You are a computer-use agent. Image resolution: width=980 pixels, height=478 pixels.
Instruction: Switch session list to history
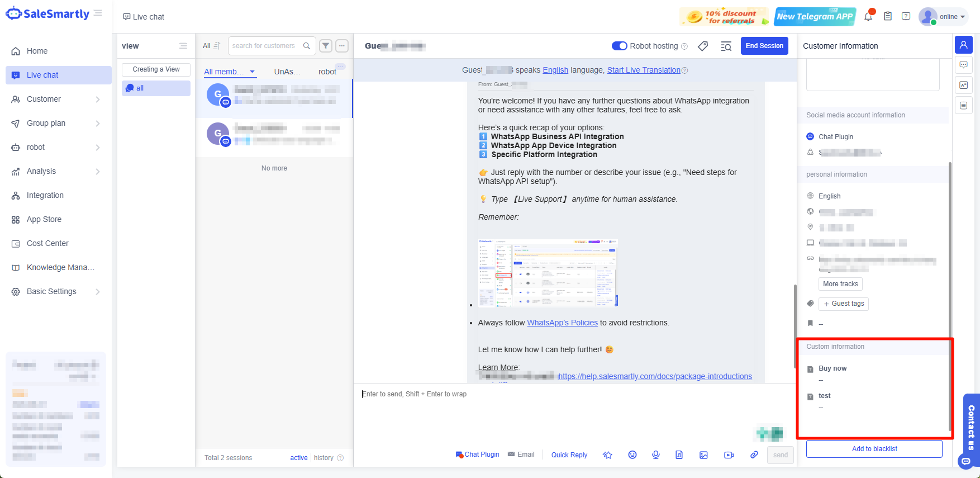(x=324, y=458)
